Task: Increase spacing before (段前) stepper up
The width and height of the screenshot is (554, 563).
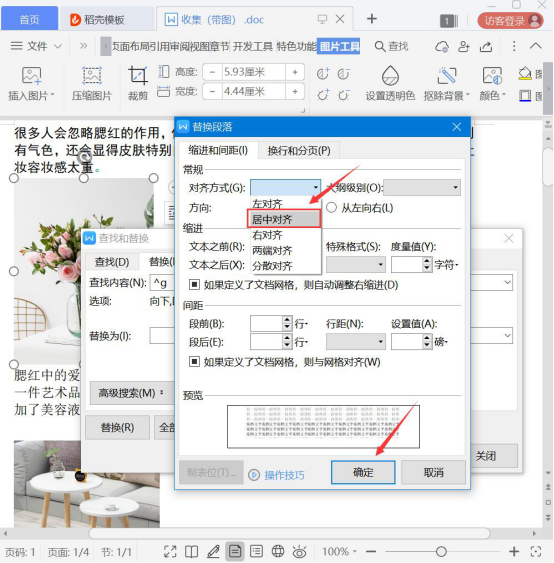Action: point(287,320)
